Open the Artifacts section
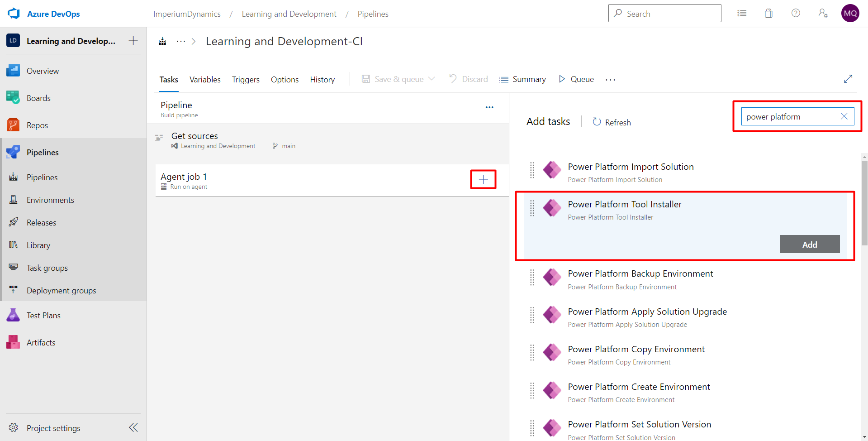This screenshot has height=441, width=868. pos(41,342)
